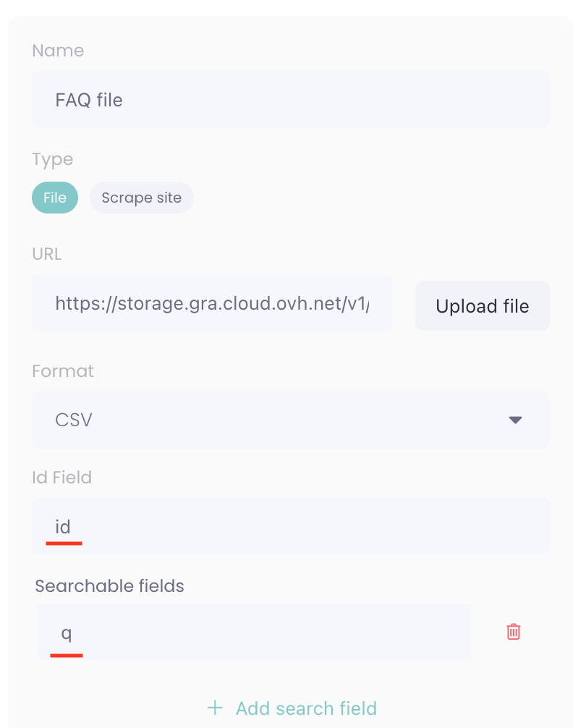
Task: Click the Name label
Action: (58, 51)
